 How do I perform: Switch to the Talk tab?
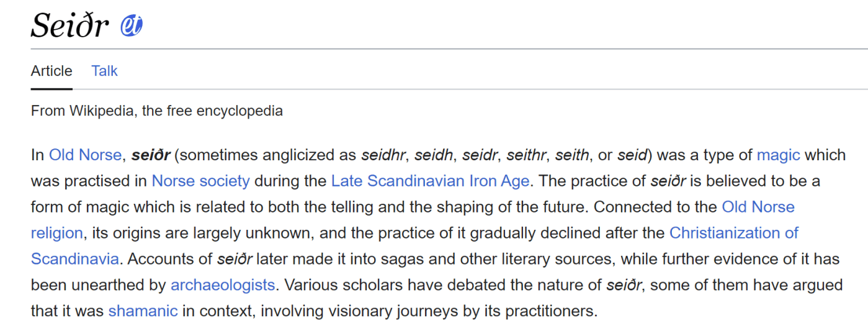point(104,71)
